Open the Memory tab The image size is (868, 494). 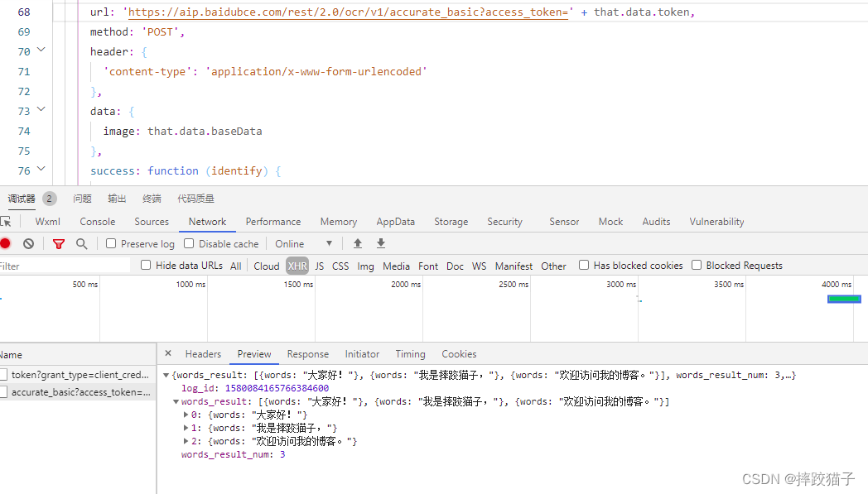tap(339, 222)
